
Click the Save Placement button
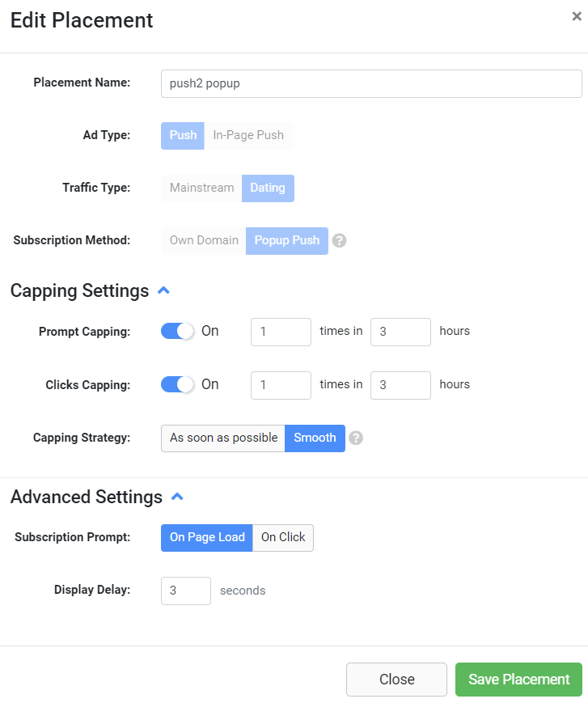coord(518,680)
